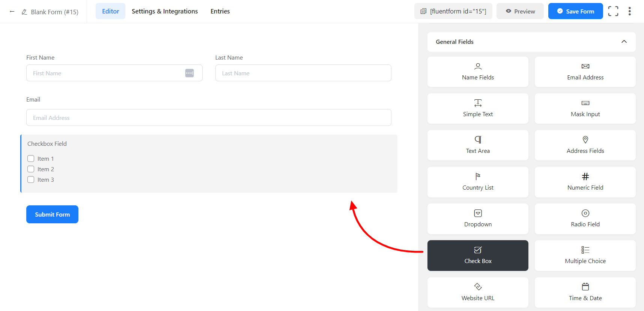Insert a Mask Input field

click(x=585, y=109)
